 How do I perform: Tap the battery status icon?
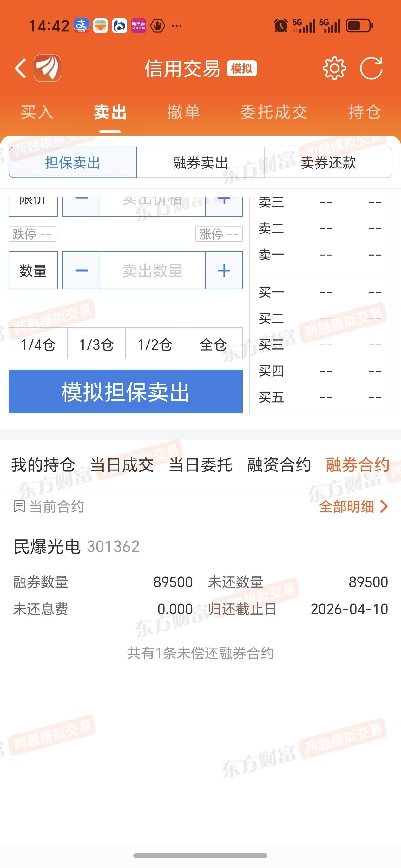click(x=359, y=26)
